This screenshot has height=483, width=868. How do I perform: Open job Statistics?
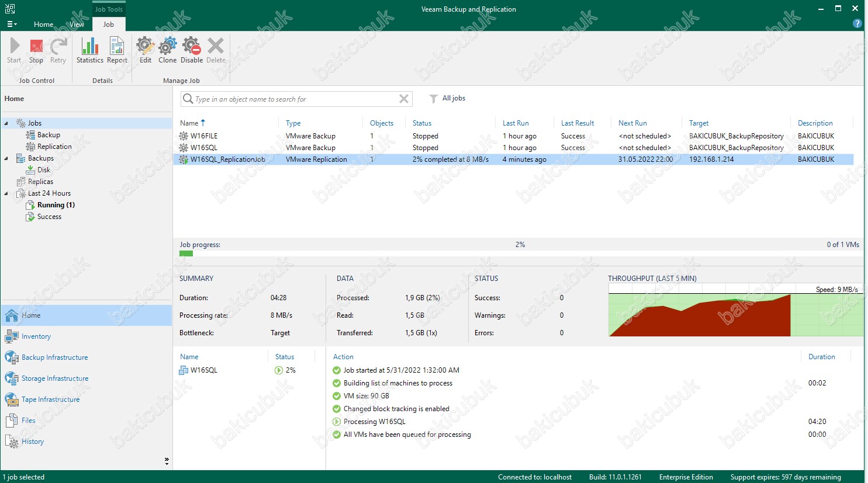[x=90, y=50]
